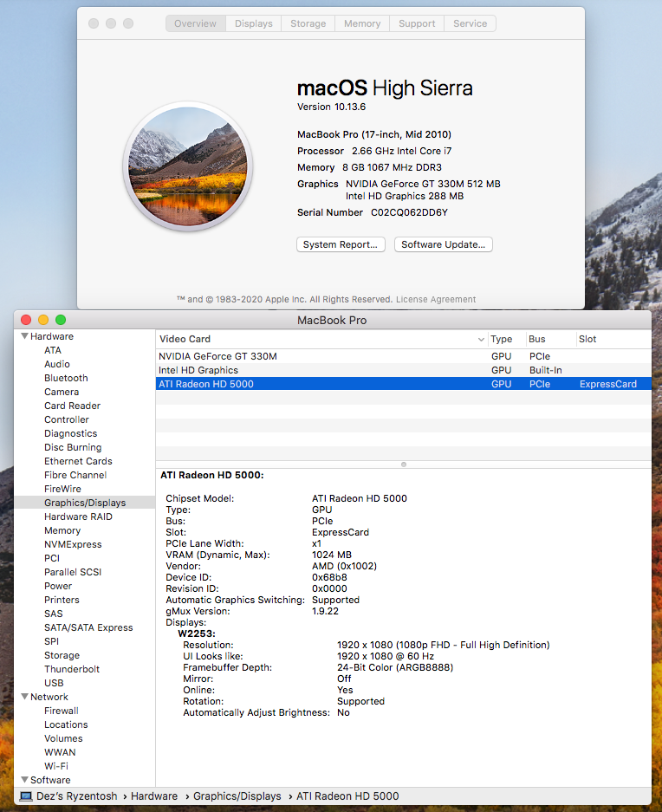662x812 pixels.
Task: Click the macOS High Sierra logo image
Action: point(188,166)
